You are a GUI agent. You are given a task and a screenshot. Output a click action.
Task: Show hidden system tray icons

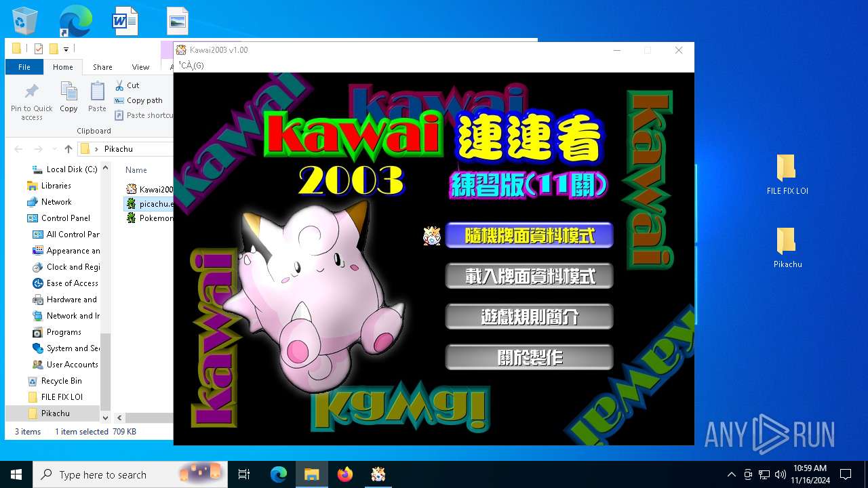[731, 474]
